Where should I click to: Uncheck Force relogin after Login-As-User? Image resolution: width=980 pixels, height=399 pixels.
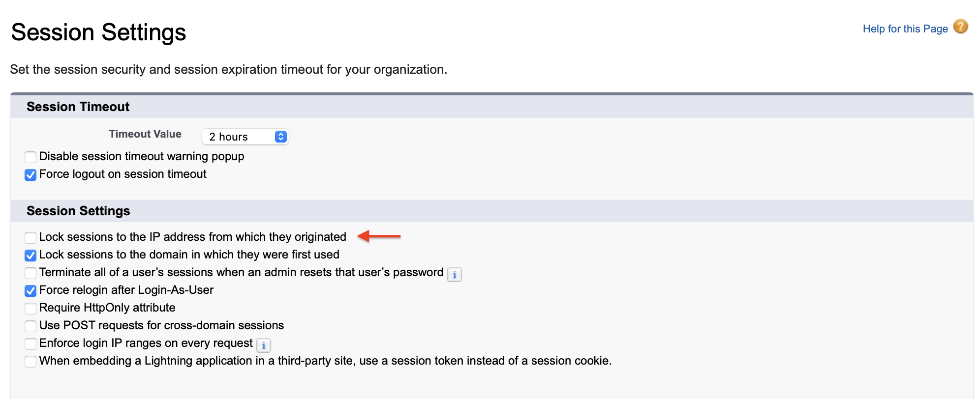tap(30, 290)
